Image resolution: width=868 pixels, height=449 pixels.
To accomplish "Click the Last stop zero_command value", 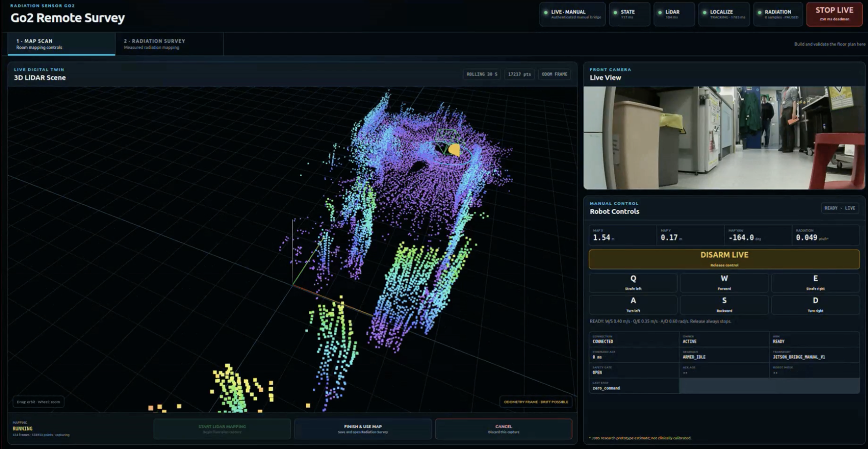I will point(606,388).
